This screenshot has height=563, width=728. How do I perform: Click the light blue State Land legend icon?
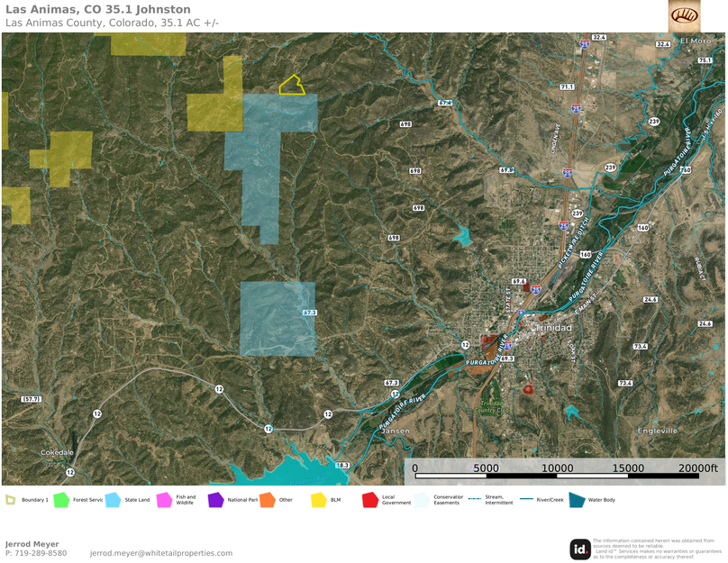(113, 500)
